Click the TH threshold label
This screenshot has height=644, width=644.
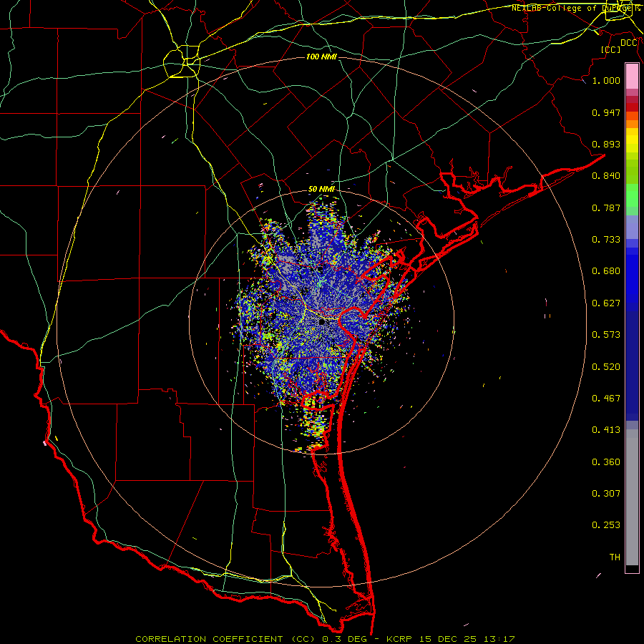click(615, 557)
